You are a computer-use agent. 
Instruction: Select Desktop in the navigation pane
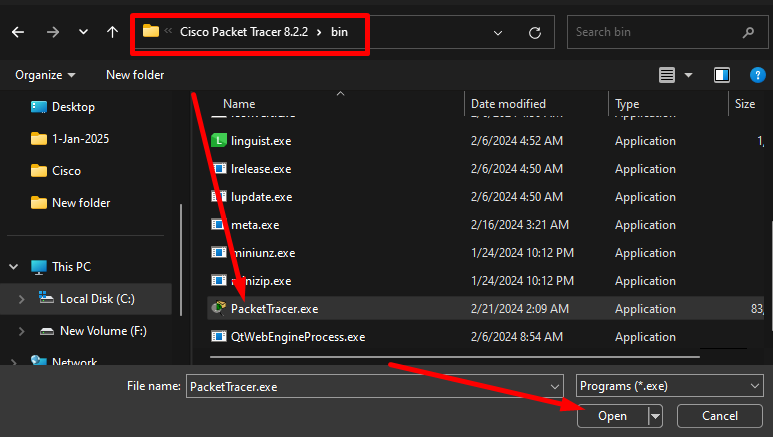point(73,107)
